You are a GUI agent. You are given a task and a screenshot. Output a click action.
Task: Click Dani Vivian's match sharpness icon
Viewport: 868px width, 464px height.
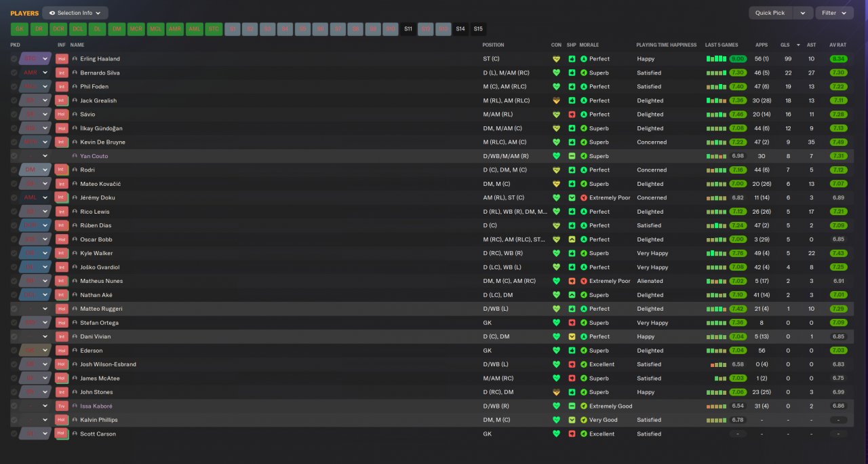coord(572,336)
